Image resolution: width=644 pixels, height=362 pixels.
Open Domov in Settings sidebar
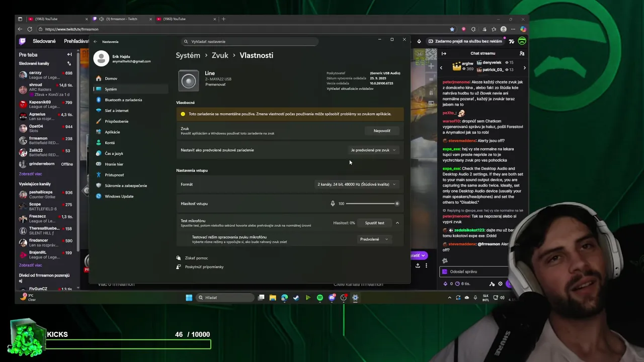(x=130, y=78)
